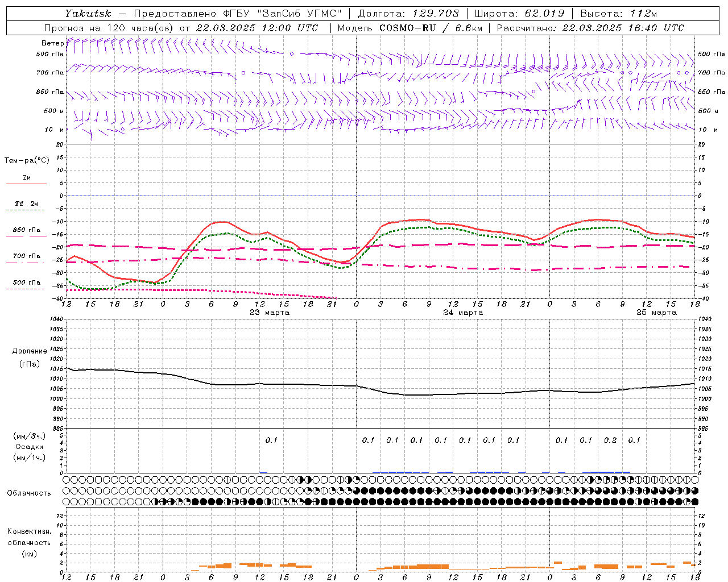Image resolution: width=728 pixels, height=582 pixels.
Task: Click the 'Долгота: 129.703' header field
Action: coord(408,14)
